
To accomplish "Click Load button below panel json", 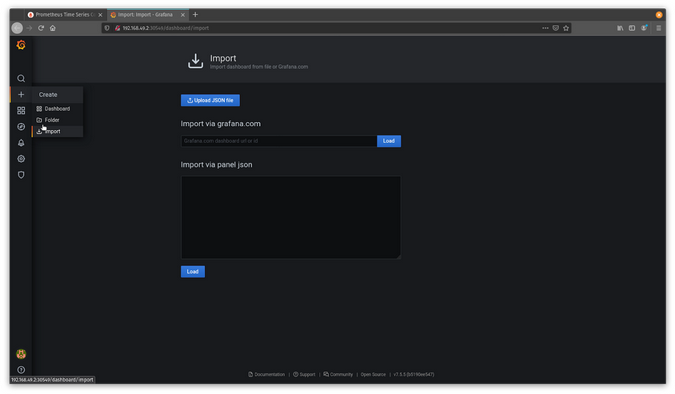I will 192,271.
